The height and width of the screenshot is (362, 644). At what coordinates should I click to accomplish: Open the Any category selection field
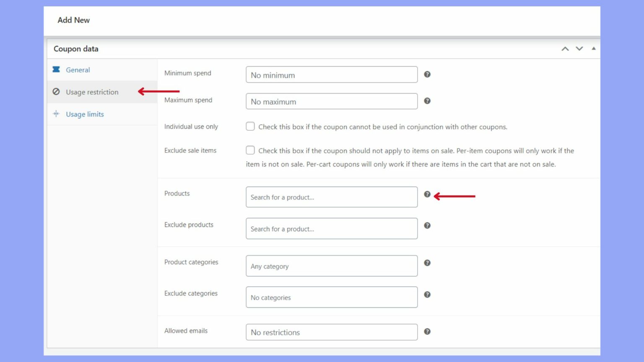tap(331, 266)
